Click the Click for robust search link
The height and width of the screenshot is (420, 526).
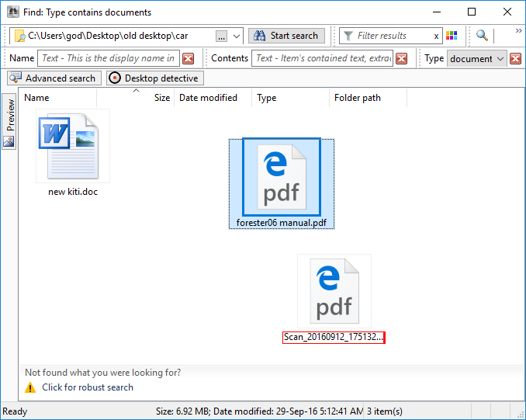click(88, 387)
